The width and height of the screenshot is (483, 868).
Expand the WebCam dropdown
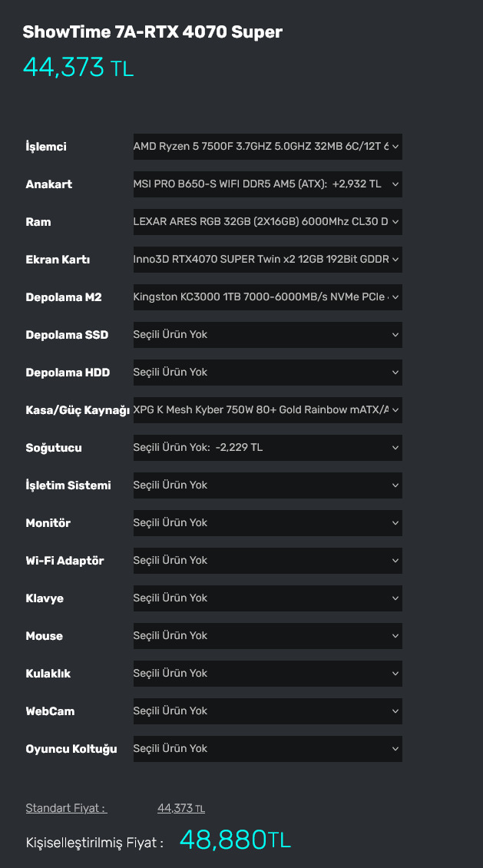tap(267, 711)
